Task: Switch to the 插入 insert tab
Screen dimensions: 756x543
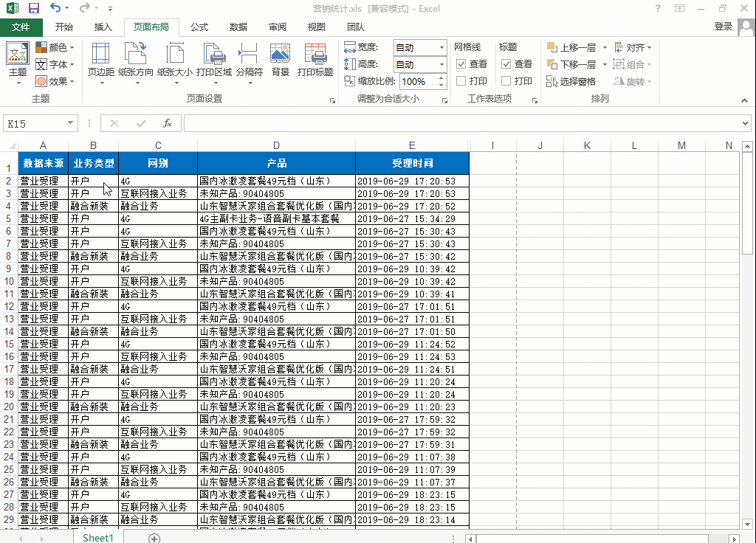Action: [103, 27]
